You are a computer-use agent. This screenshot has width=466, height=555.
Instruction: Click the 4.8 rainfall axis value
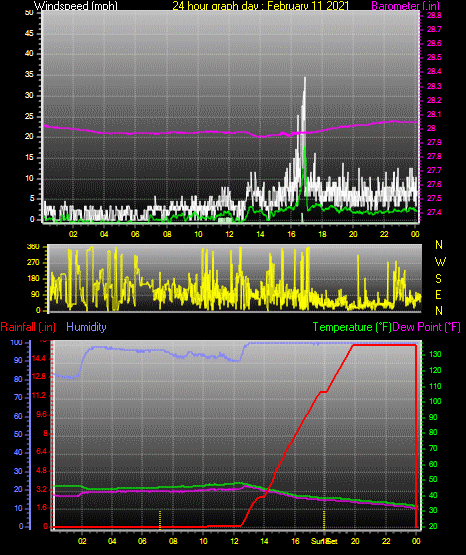pos(41,471)
